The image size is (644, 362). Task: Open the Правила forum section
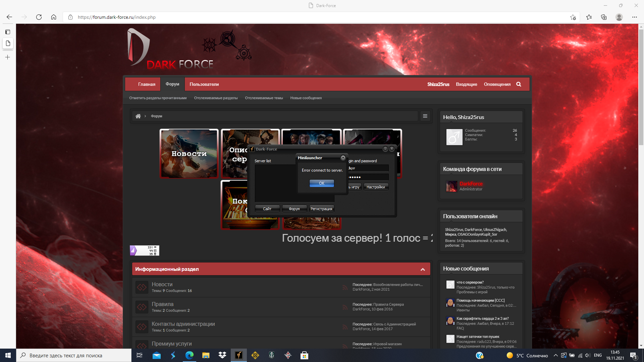point(162,304)
